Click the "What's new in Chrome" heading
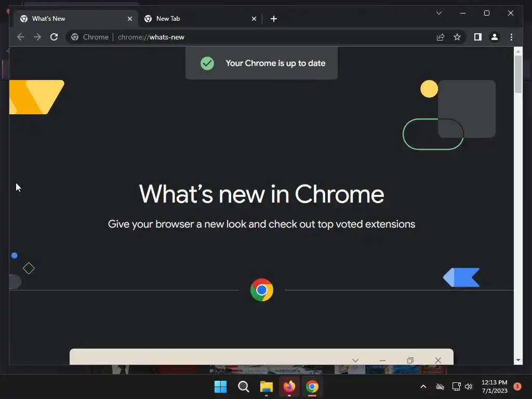The height and width of the screenshot is (399, 532). (262, 194)
